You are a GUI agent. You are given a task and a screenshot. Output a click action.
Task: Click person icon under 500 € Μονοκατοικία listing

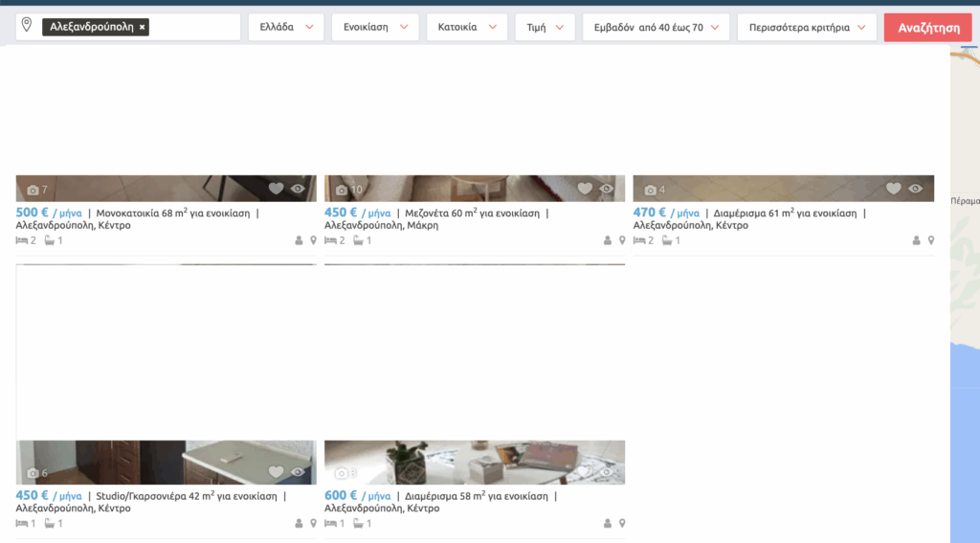click(x=299, y=240)
